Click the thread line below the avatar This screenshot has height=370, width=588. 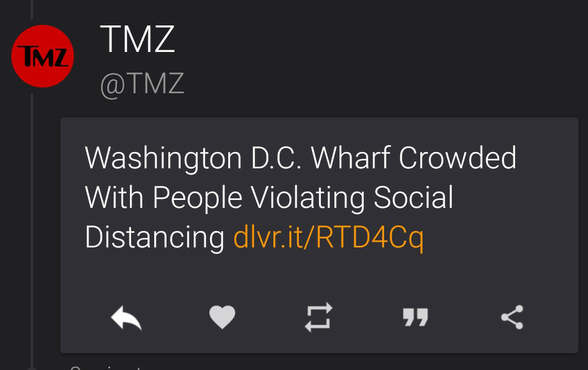(32, 226)
